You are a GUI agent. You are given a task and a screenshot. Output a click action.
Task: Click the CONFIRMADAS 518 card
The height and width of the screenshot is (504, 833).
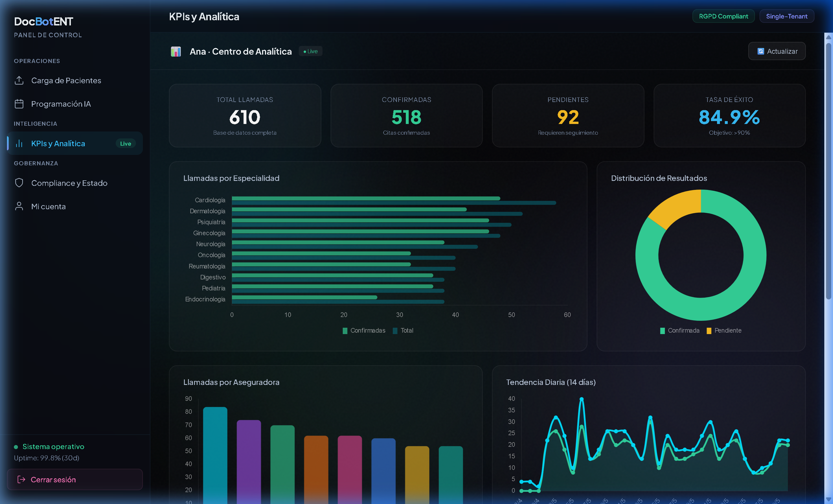click(406, 116)
